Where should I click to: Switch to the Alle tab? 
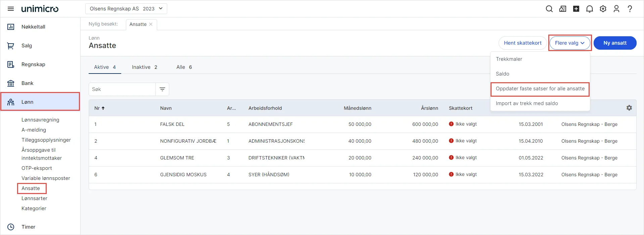pos(184,67)
